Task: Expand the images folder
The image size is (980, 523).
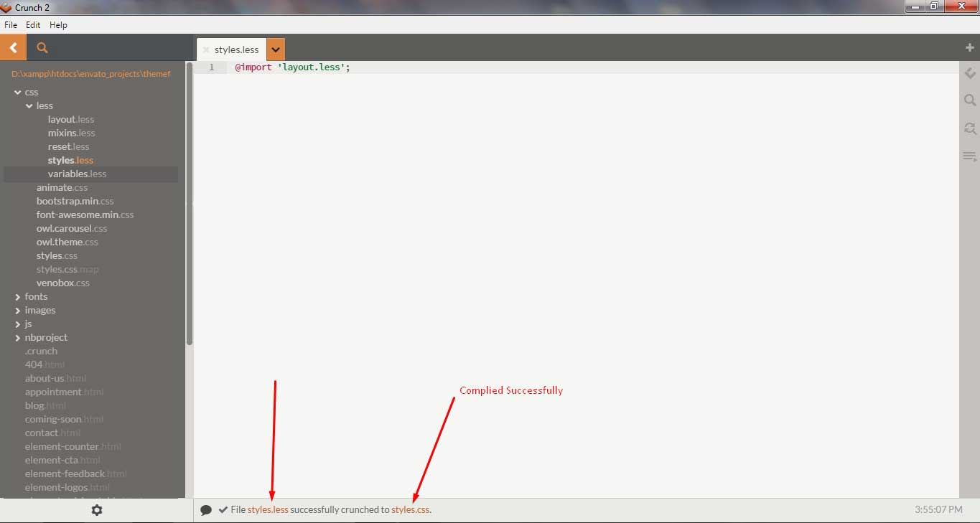Action: [x=18, y=310]
